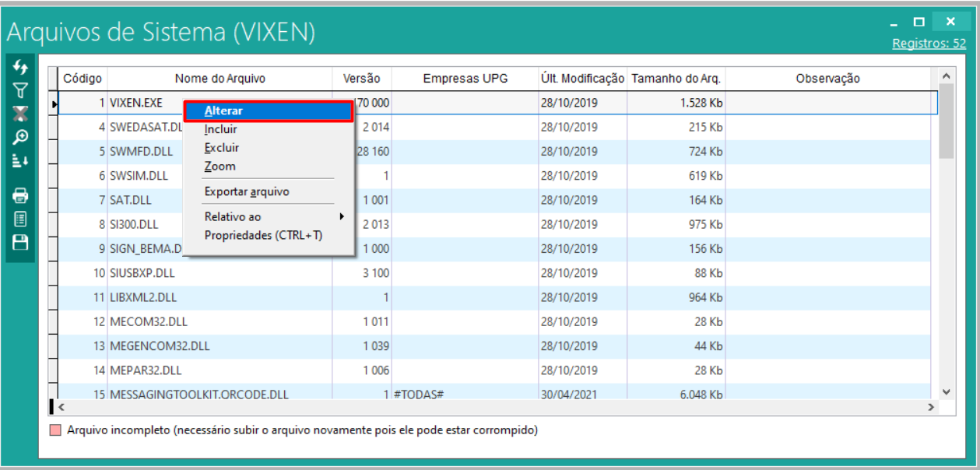Image resolution: width=980 pixels, height=470 pixels.
Task: Select Exportar arquivo menu entry
Action: (247, 191)
